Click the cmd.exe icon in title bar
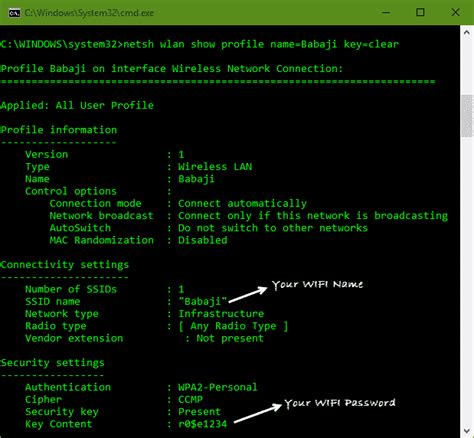The height and width of the screenshot is (438, 474). click(14, 13)
